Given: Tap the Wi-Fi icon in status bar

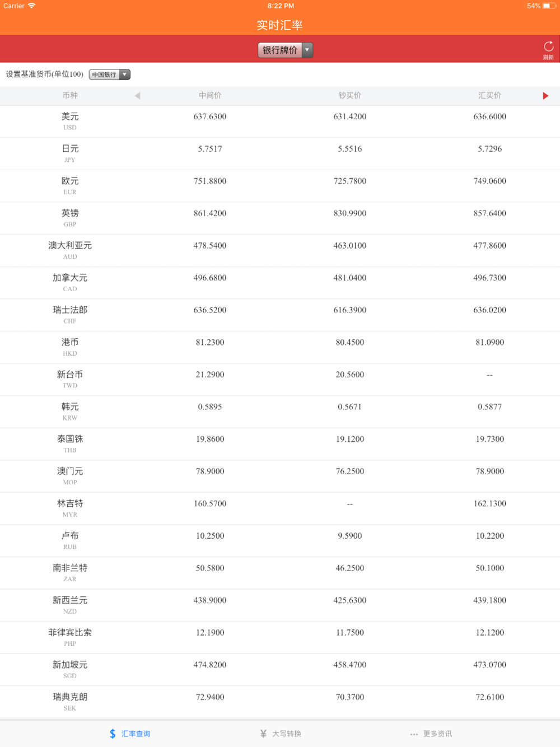Looking at the screenshot, I should 32,6.
